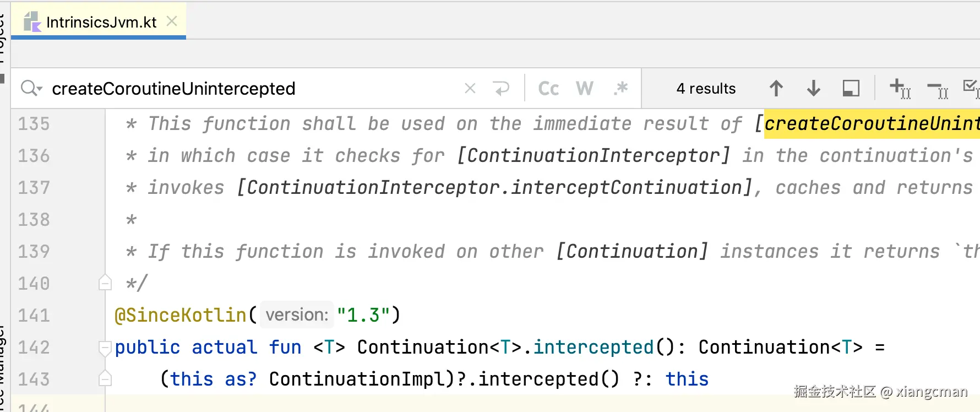The image size is (980, 412).
Task: Clear the search field text
Action: pyautogui.click(x=470, y=88)
